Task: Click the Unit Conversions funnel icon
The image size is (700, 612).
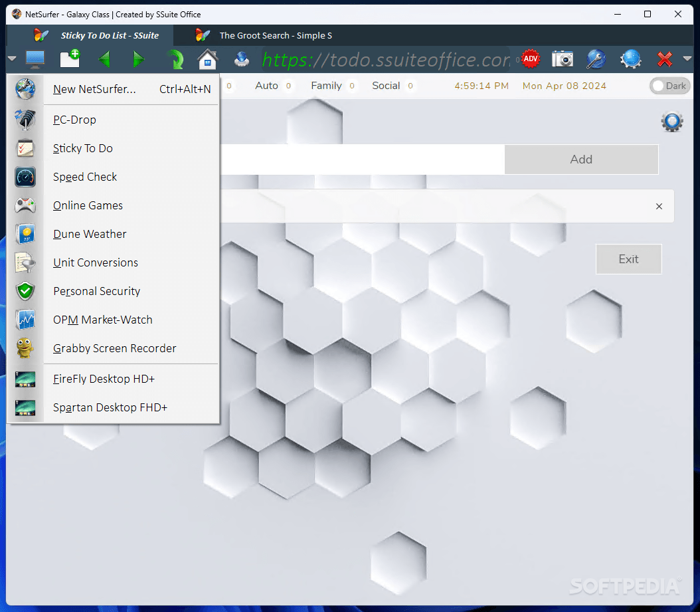Action: pos(25,262)
